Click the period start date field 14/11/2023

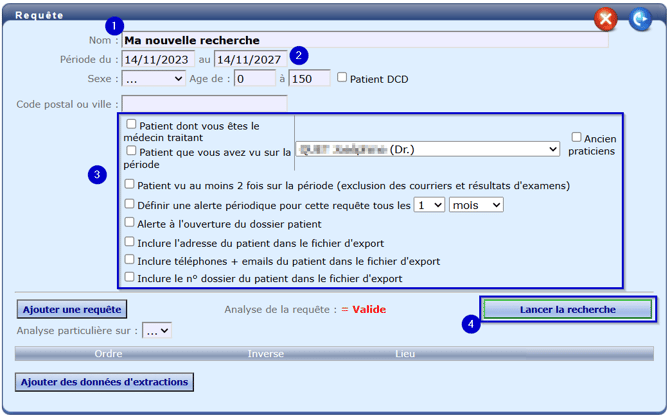(156, 59)
